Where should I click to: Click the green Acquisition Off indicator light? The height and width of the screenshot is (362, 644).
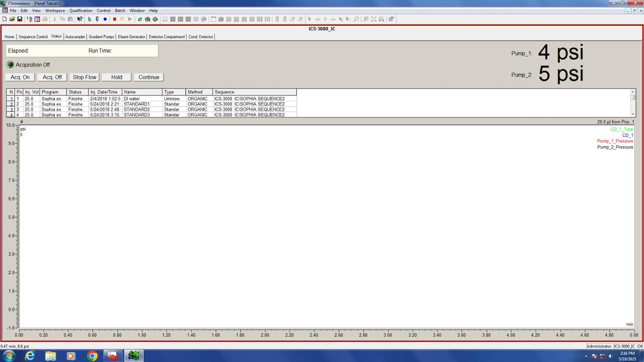(x=10, y=65)
